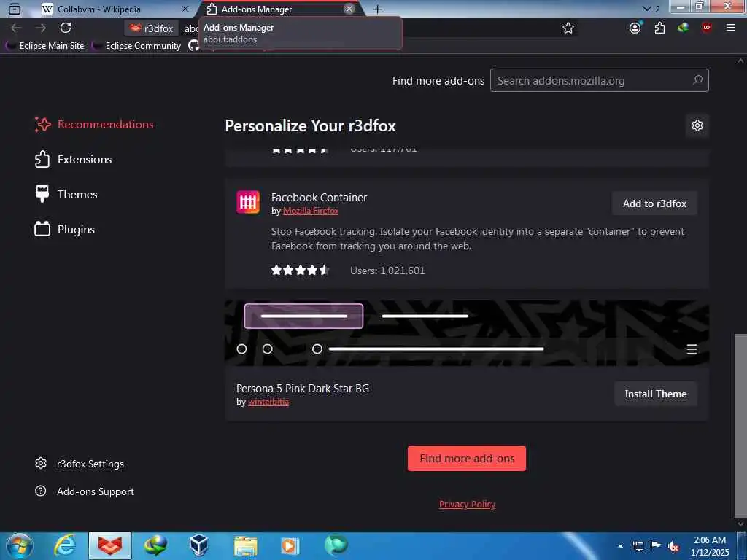The width and height of the screenshot is (747, 560).
Task: Open Eclipse Community bookmark
Action: pyautogui.click(x=136, y=46)
